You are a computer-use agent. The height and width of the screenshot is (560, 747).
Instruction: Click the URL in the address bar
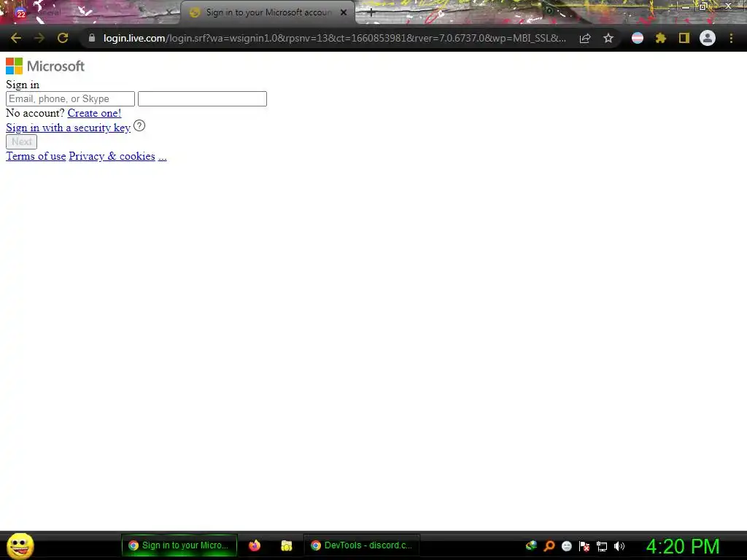(334, 38)
